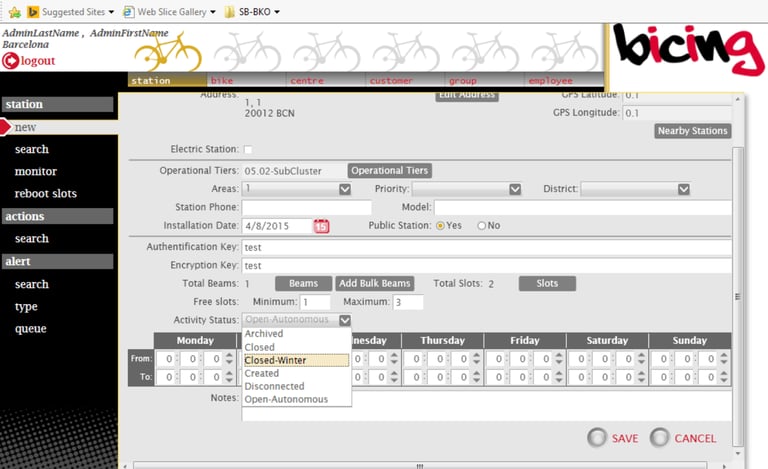Viewport: 768px width, 469px height.
Task: Click the Notes text area
Action: (x=487, y=406)
